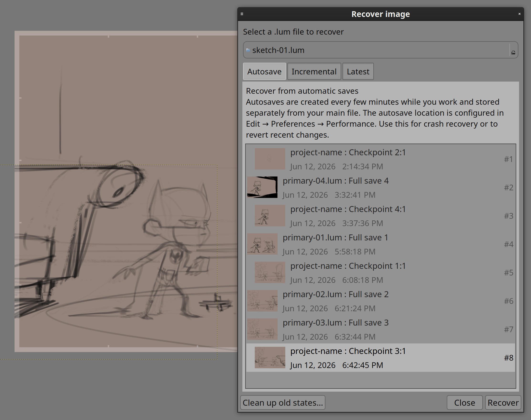Image resolution: width=531 pixels, height=420 pixels.
Task: Click the "#6" index label
Action: [x=508, y=301]
